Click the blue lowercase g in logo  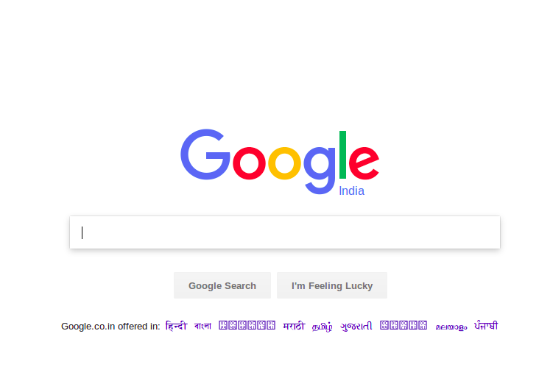click(x=320, y=170)
